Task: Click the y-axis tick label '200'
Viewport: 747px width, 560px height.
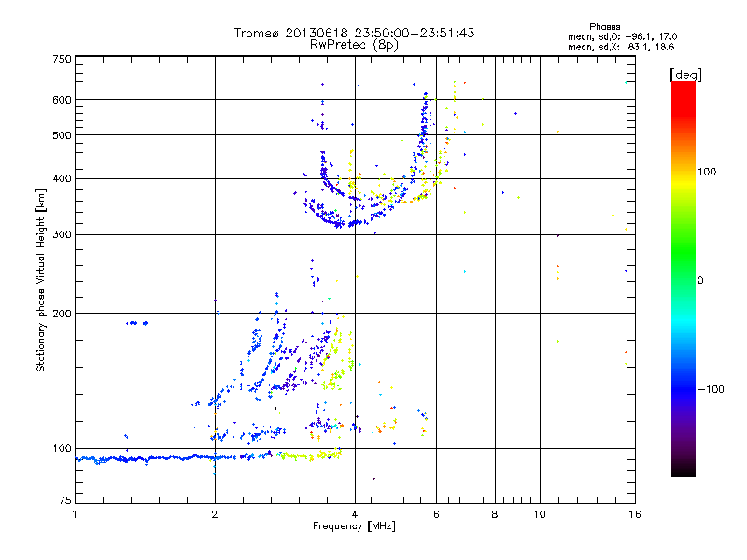Action: [x=62, y=314]
